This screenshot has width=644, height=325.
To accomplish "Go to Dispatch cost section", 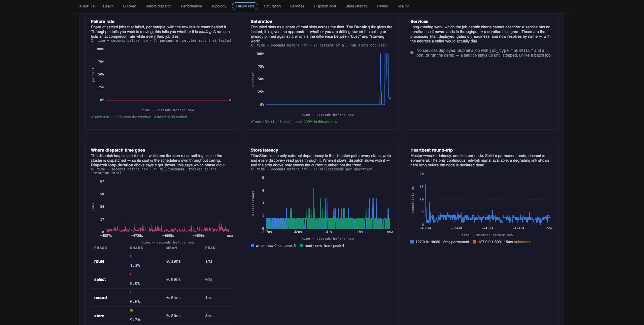I will click(325, 6).
